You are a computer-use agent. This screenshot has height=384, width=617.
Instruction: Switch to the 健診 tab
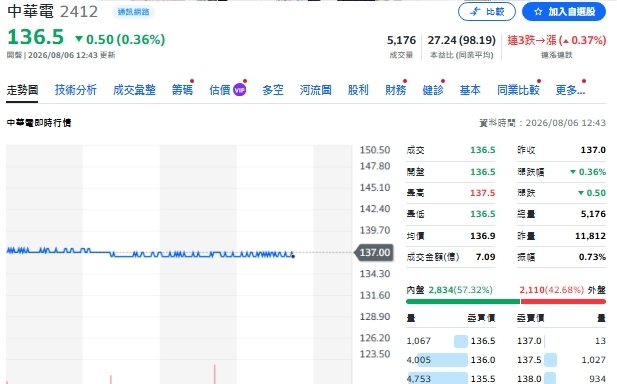tap(433, 90)
